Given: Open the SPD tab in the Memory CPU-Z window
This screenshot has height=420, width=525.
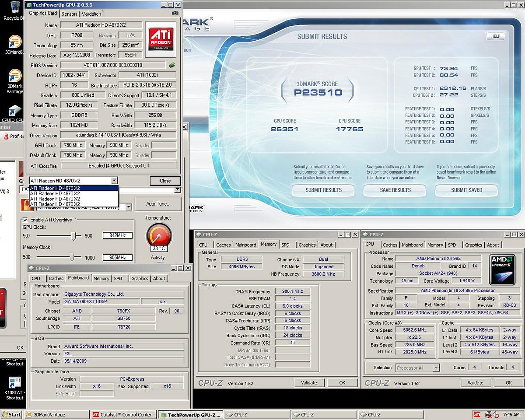Looking at the screenshot, I should (285, 245).
